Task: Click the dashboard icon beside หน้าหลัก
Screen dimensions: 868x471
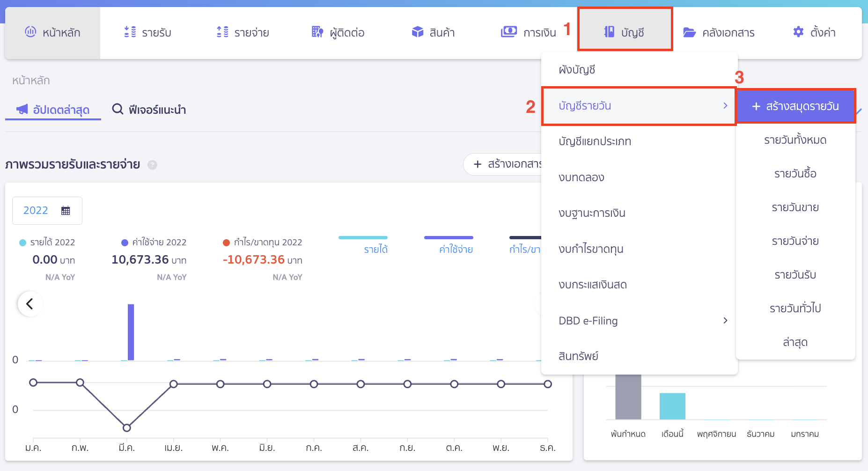Action: pyautogui.click(x=30, y=32)
